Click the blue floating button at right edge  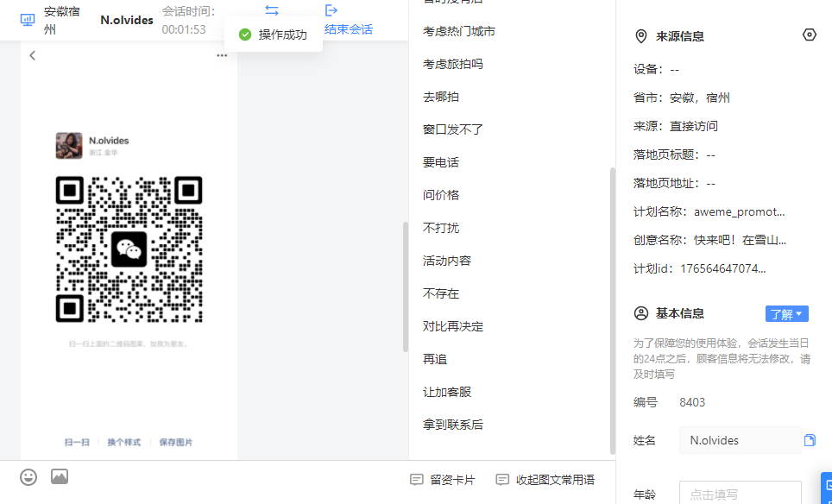(x=827, y=487)
